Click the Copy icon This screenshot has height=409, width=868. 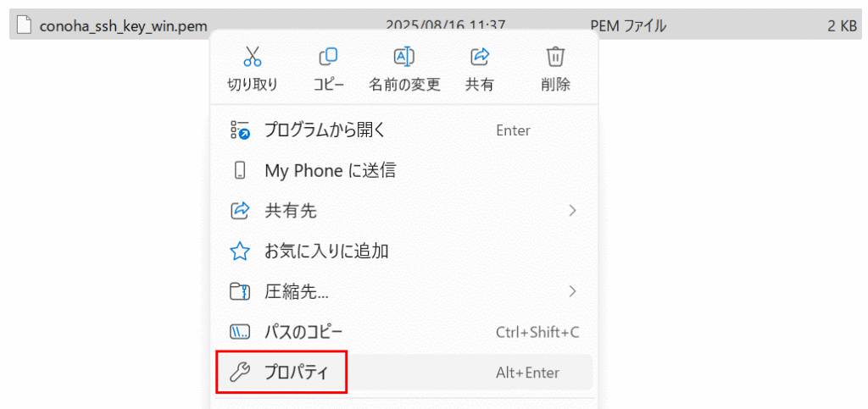pyautogui.click(x=328, y=57)
